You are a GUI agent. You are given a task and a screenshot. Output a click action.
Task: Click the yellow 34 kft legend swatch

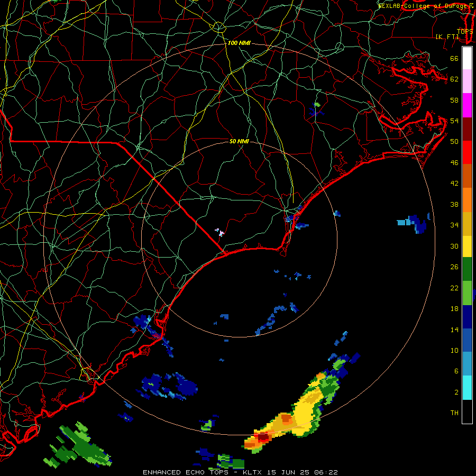(x=467, y=246)
